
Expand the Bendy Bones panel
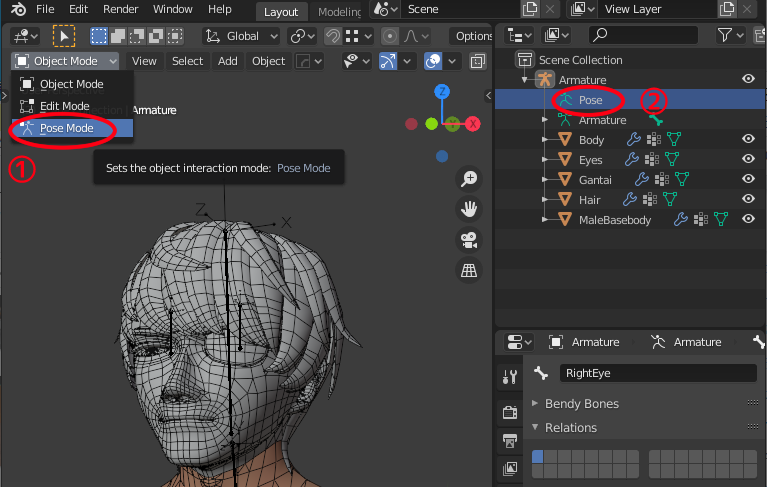[535, 403]
